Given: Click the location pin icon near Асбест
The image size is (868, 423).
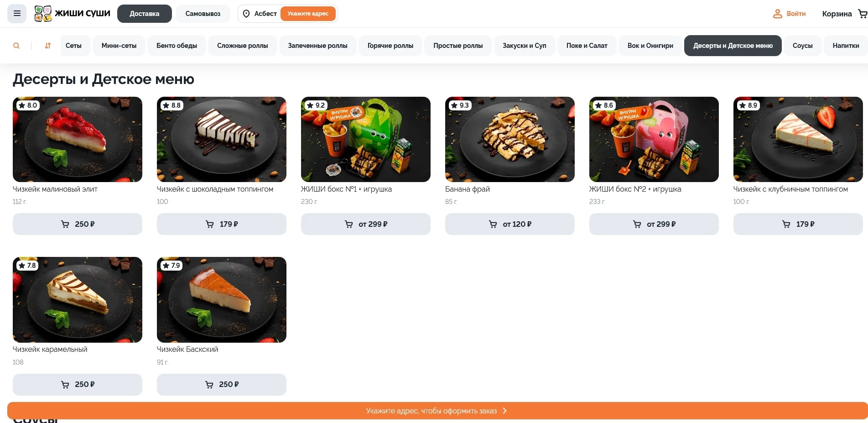Looking at the screenshot, I should pyautogui.click(x=246, y=14).
